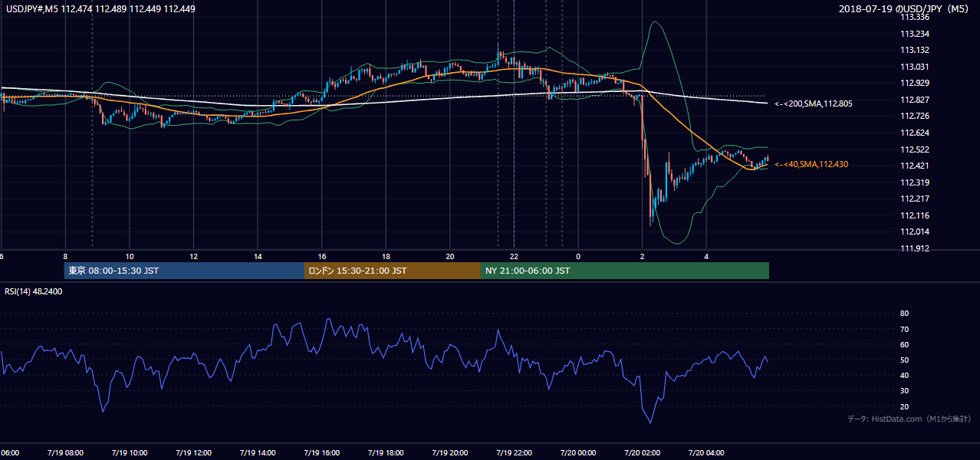Click the NY 21:00-06:00 JST session bar

(625, 271)
